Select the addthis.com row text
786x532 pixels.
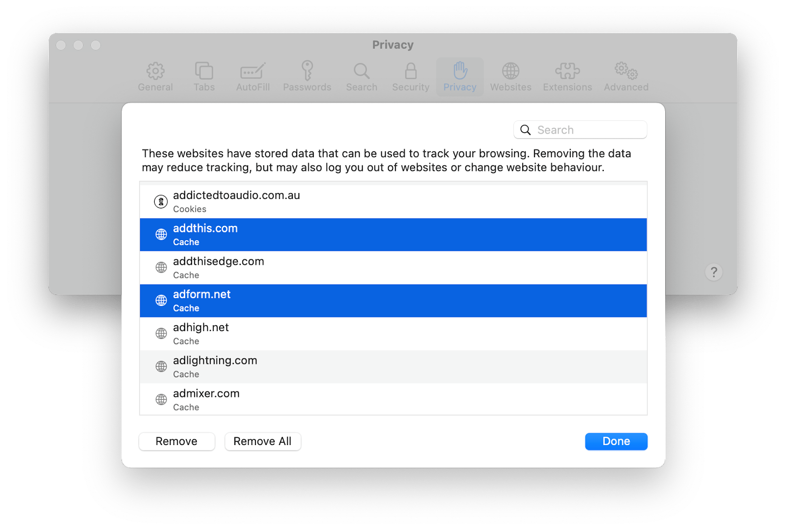[x=205, y=228]
